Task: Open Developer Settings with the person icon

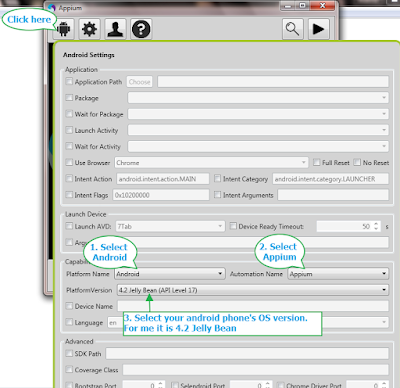Action: (115, 29)
